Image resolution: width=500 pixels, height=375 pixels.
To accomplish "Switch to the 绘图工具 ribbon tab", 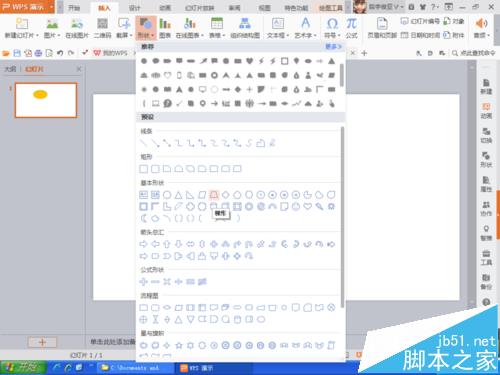I will click(x=330, y=7).
